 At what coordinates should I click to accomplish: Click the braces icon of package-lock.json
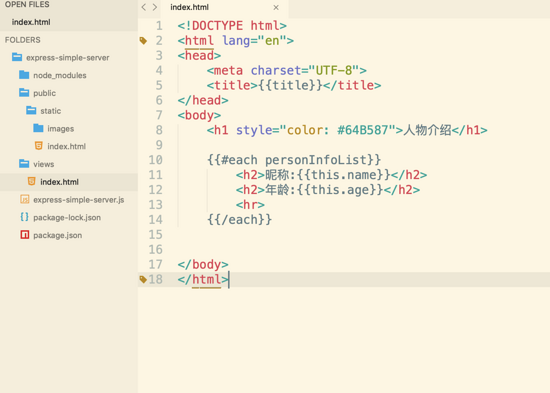24,217
